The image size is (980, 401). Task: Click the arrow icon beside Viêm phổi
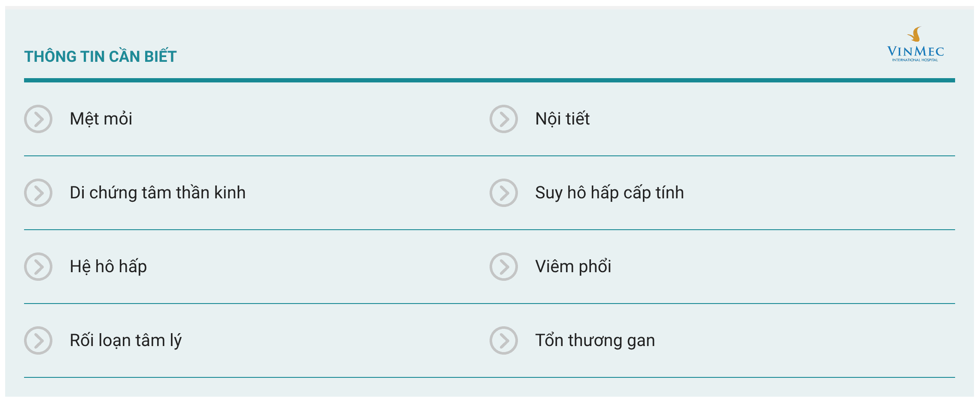(x=504, y=267)
